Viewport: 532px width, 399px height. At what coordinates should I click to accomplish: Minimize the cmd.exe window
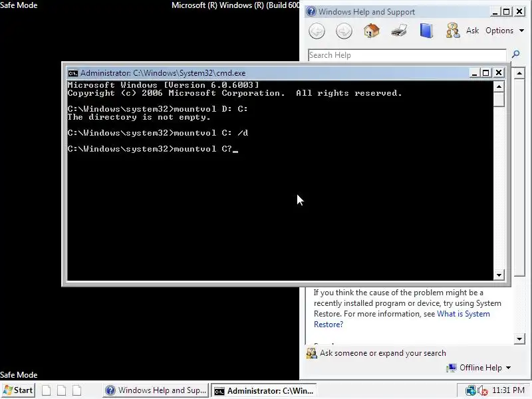click(474, 73)
